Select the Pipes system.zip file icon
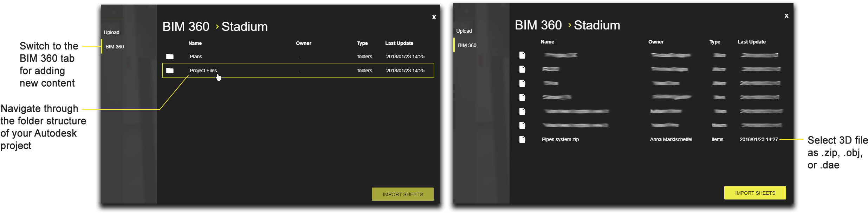 pos(522,139)
